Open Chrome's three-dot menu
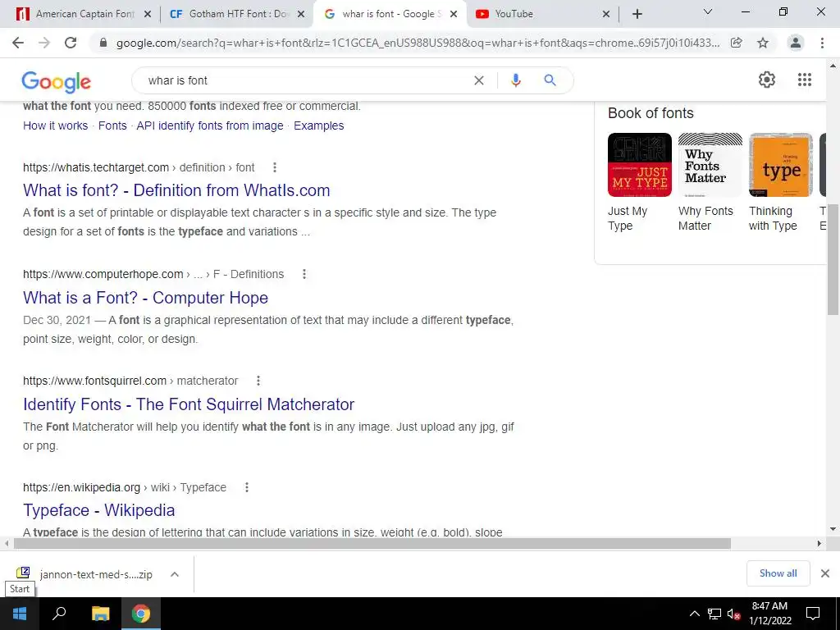Image resolution: width=840 pixels, height=630 pixels. (x=822, y=43)
